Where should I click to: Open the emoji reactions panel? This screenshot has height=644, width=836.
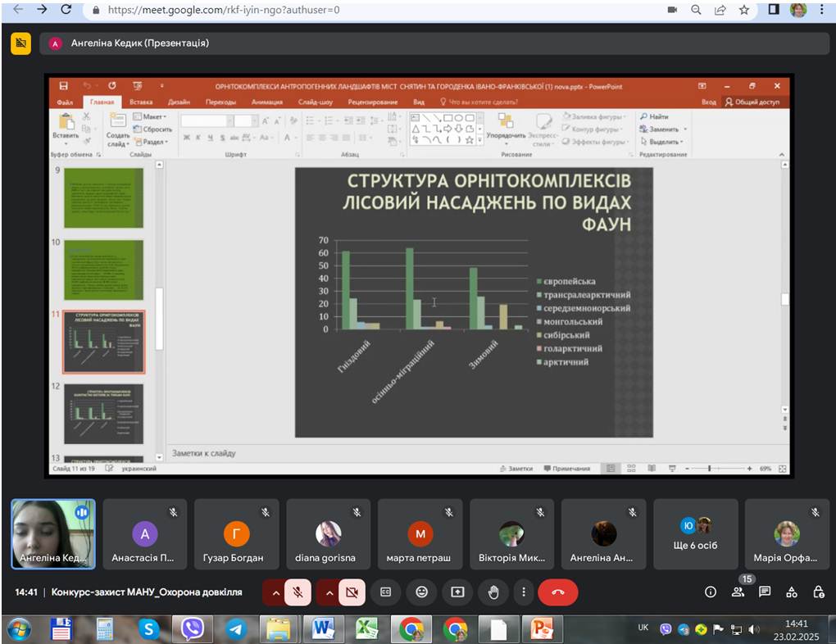[421, 592]
